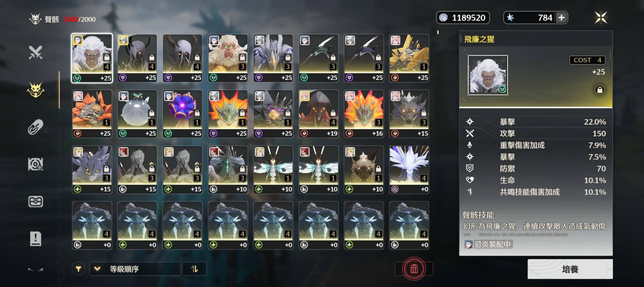Select the cost 3 white bearded ape echo
This screenshot has height=287, width=644.
pos(228,58)
